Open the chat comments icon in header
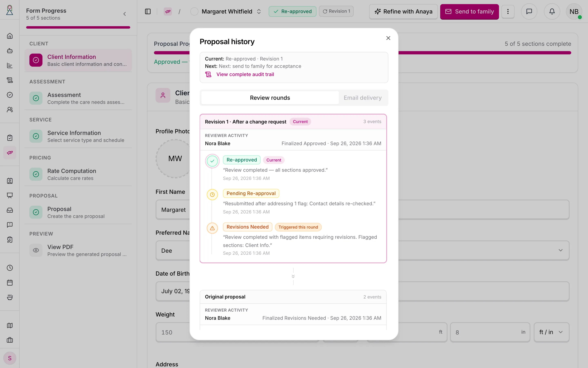The height and width of the screenshot is (368, 588). click(529, 11)
